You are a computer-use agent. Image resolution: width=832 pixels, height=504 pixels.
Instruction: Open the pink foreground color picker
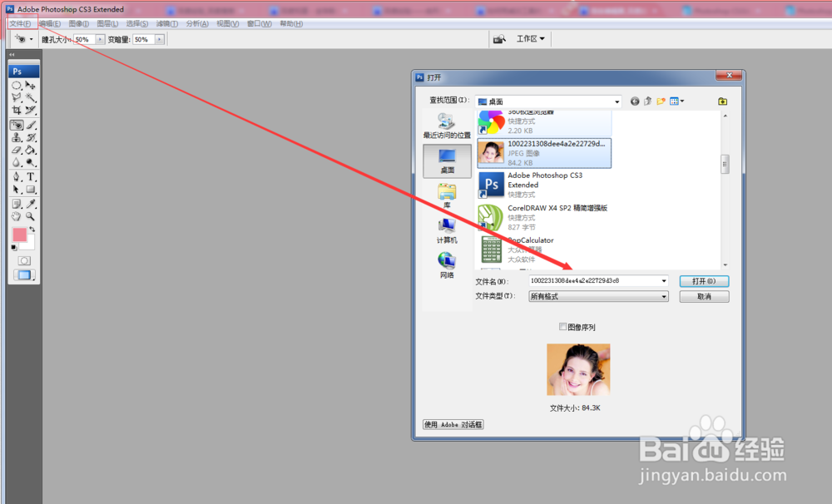(20, 235)
